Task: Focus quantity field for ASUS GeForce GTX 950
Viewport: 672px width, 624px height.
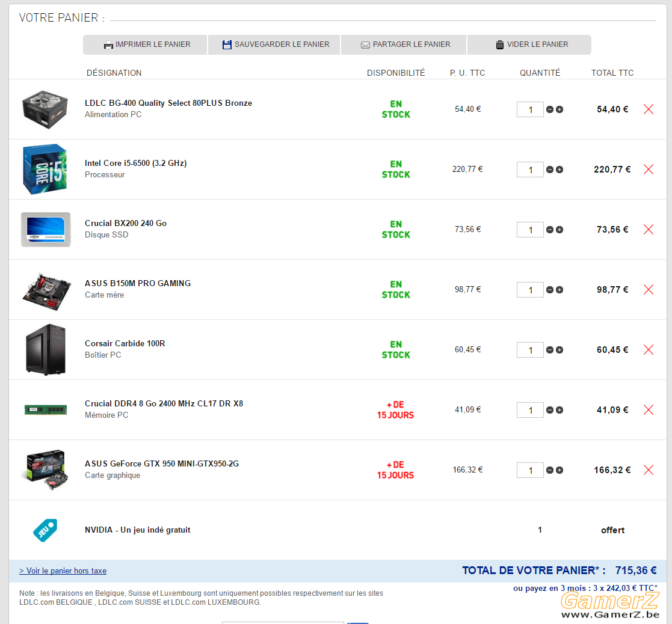Action: [530, 470]
